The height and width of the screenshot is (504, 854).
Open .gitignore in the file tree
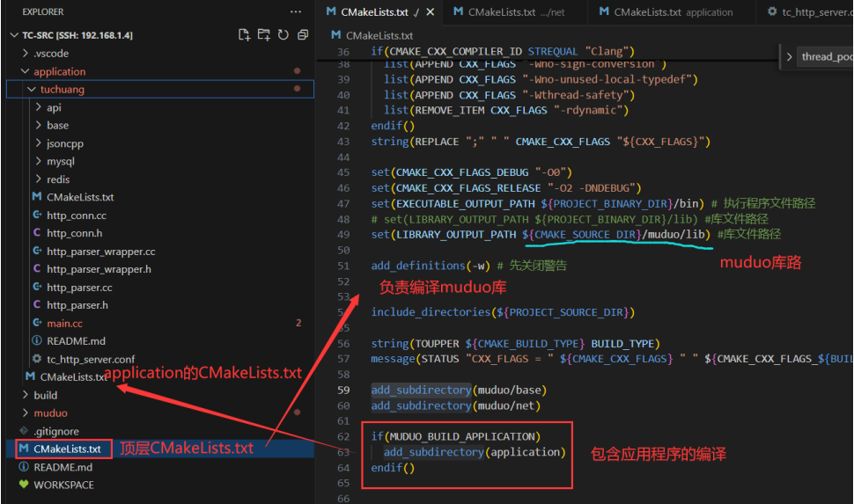coord(56,431)
